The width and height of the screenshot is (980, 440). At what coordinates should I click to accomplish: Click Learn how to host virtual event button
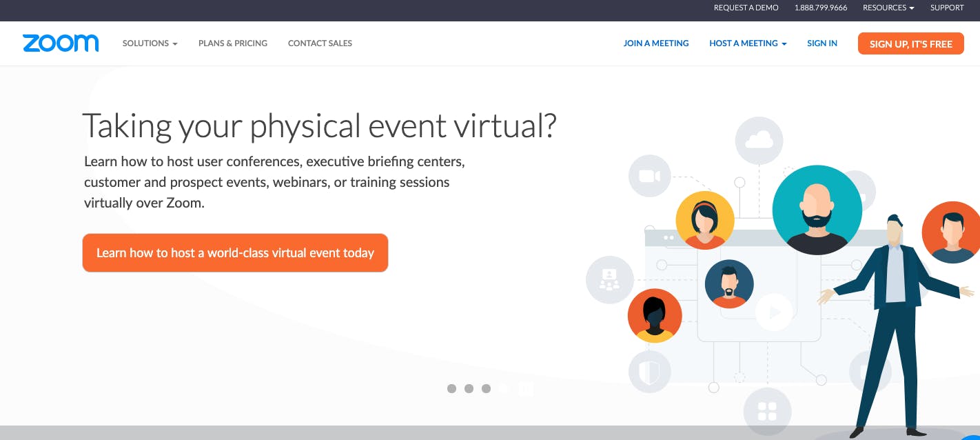[x=235, y=252]
